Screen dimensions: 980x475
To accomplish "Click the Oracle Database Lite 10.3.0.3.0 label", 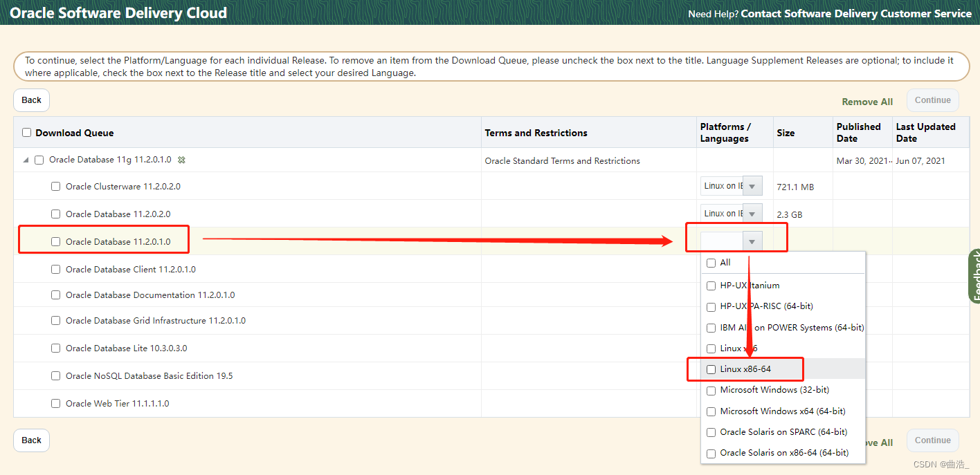I will [126, 348].
